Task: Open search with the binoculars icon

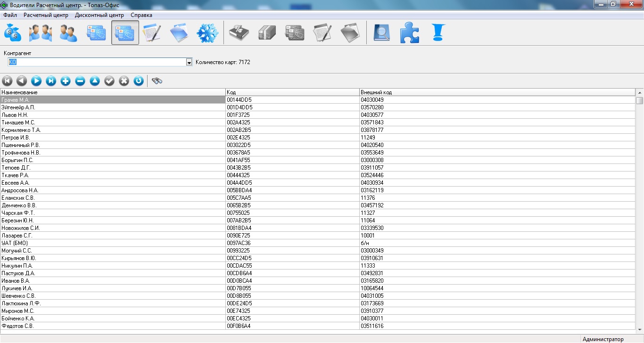Action: (157, 81)
